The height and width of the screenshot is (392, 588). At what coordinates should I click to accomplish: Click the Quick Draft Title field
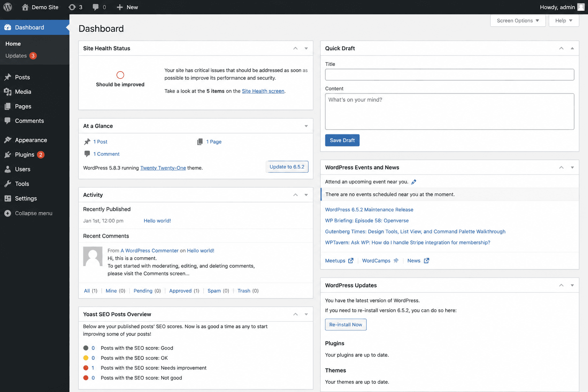[x=449, y=75]
